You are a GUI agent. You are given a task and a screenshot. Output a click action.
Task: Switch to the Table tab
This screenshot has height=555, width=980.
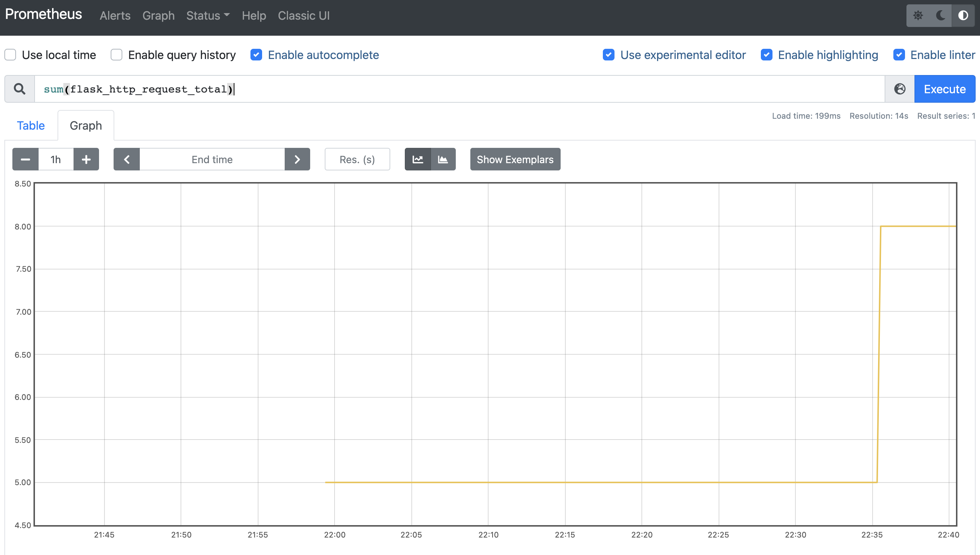point(31,125)
